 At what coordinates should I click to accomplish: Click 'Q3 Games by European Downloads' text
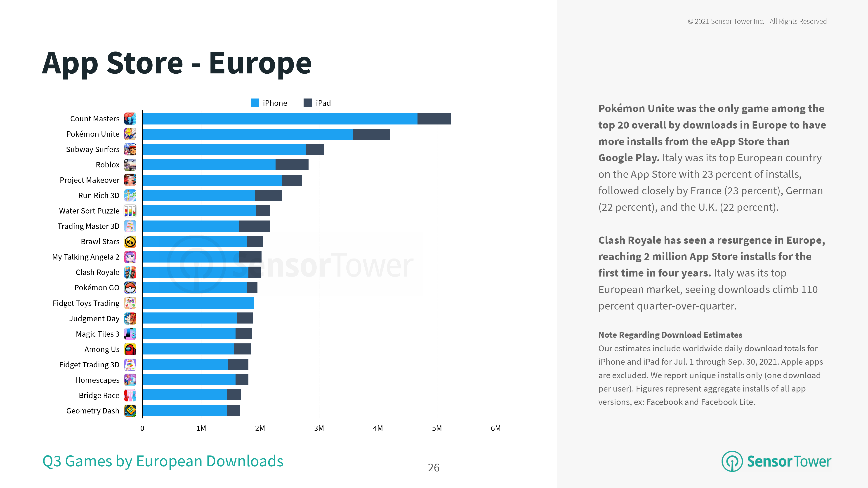pos(163,461)
